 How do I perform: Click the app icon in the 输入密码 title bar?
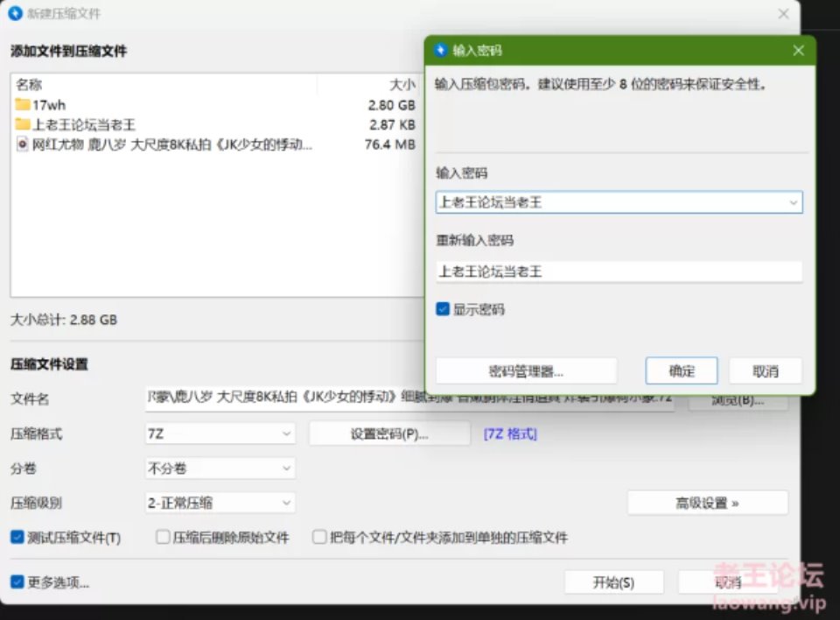(441, 50)
